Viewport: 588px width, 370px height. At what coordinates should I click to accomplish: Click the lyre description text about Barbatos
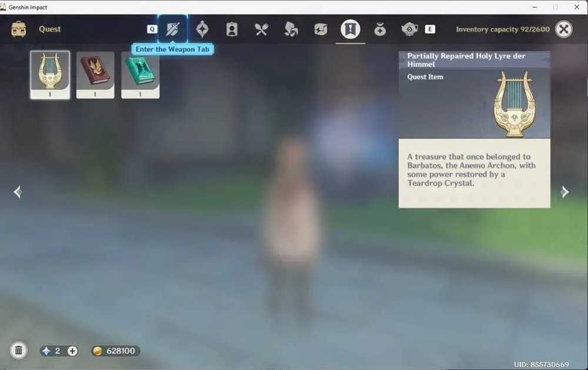pyautogui.click(x=472, y=170)
